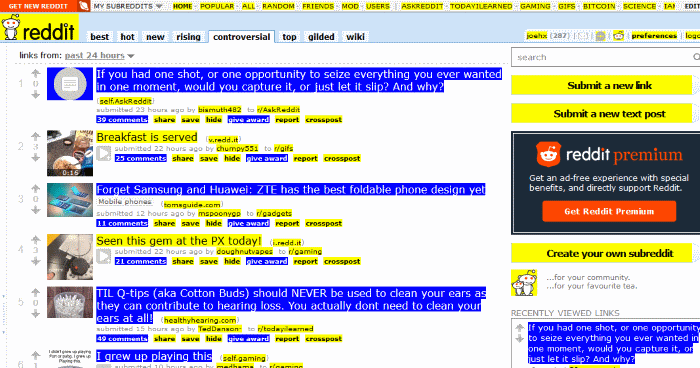Viewport: 700px width, 368px height.
Task: Click 'save' on the 'Seen this gem' post
Action: [x=208, y=261]
